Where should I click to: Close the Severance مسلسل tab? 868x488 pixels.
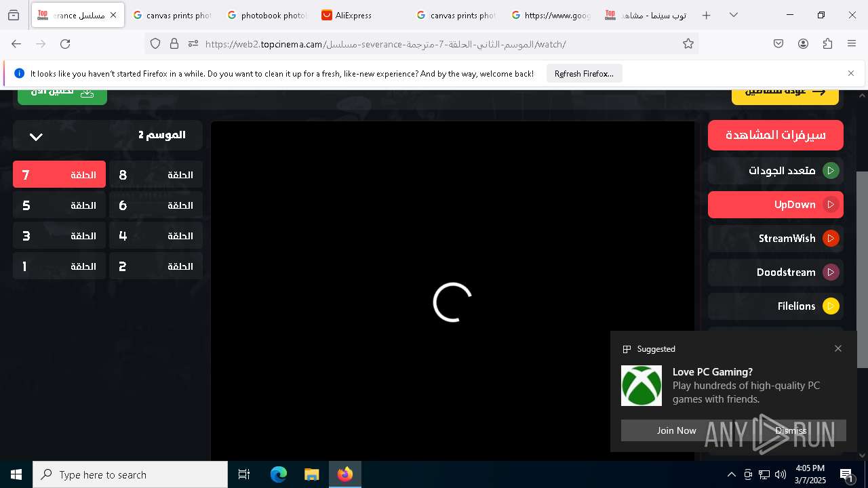pos(113,15)
